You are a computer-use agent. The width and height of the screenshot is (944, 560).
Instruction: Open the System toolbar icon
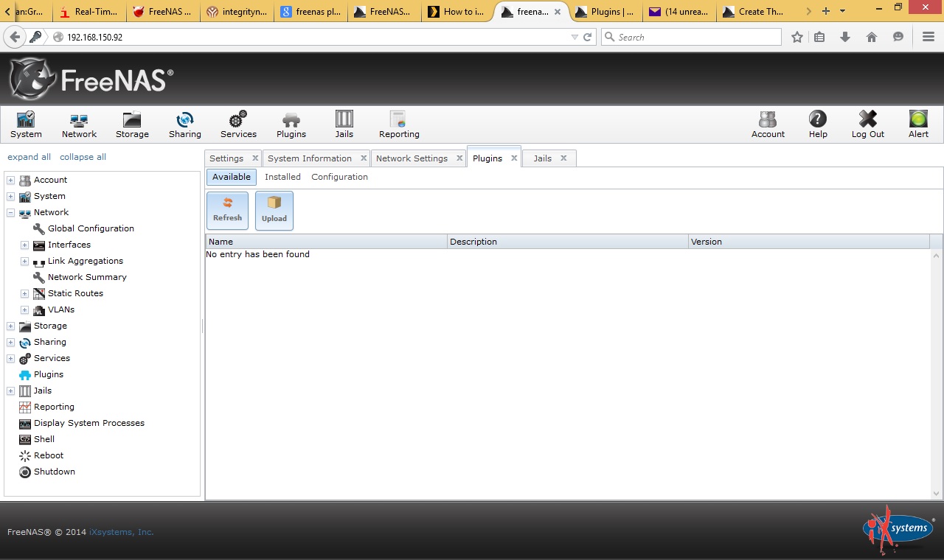(26, 124)
